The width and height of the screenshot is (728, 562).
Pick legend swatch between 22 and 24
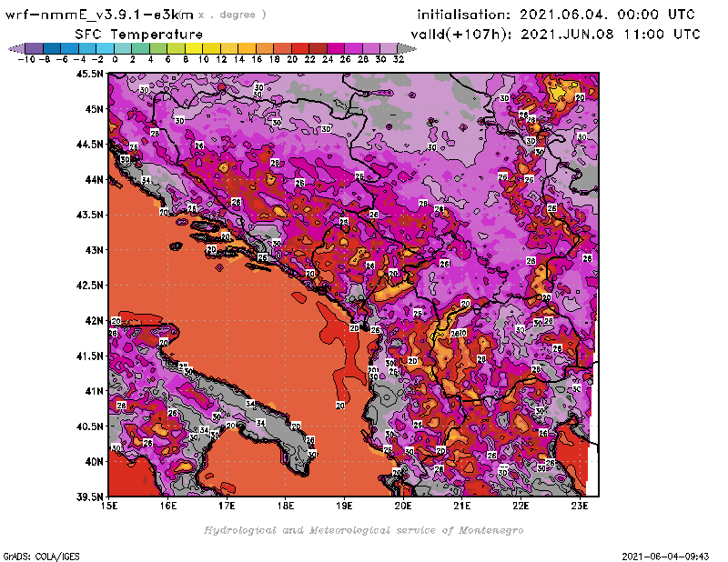pos(318,49)
